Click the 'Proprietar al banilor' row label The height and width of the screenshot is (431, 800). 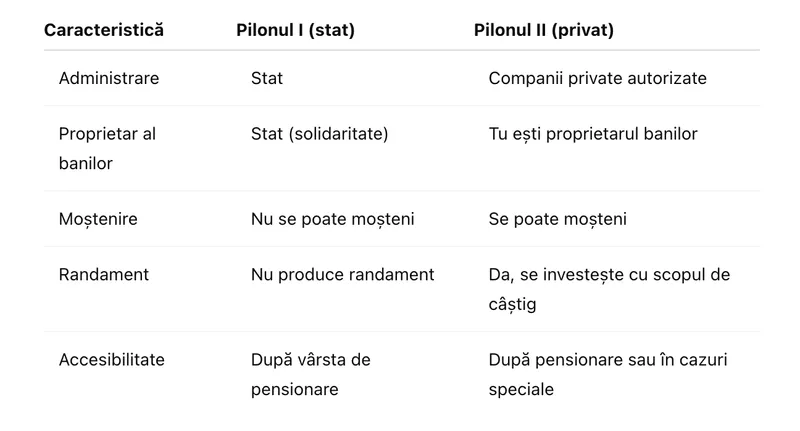tap(108, 148)
